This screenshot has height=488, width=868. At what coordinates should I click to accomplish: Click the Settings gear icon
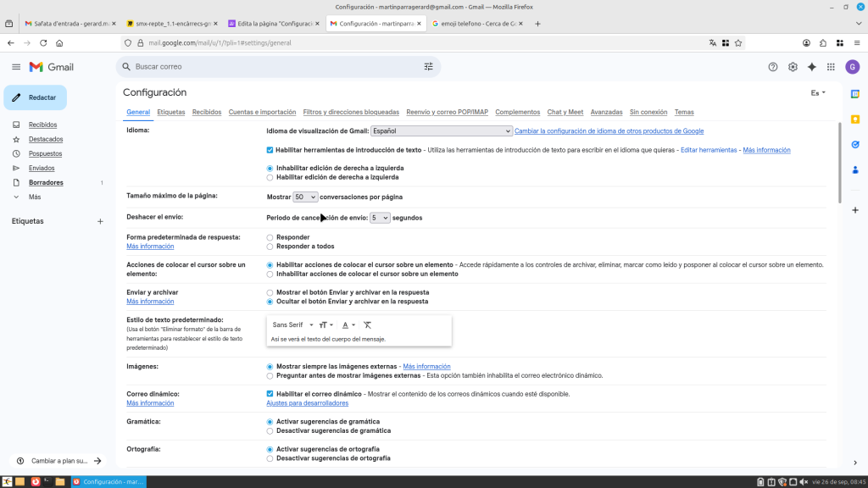point(793,67)
